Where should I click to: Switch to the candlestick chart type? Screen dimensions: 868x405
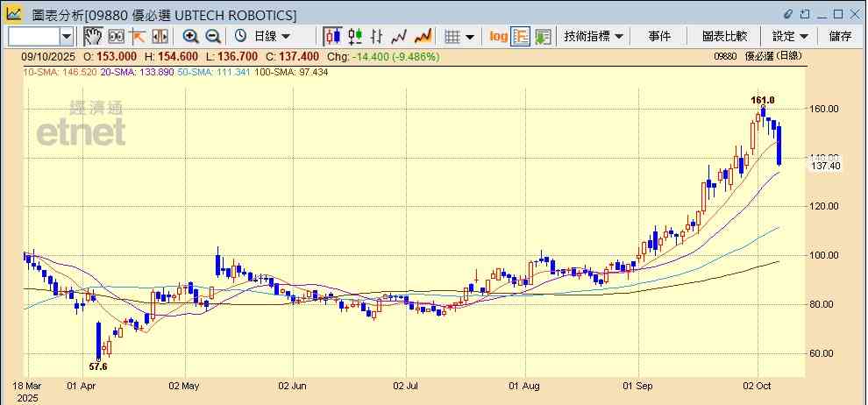coord(332,36)
